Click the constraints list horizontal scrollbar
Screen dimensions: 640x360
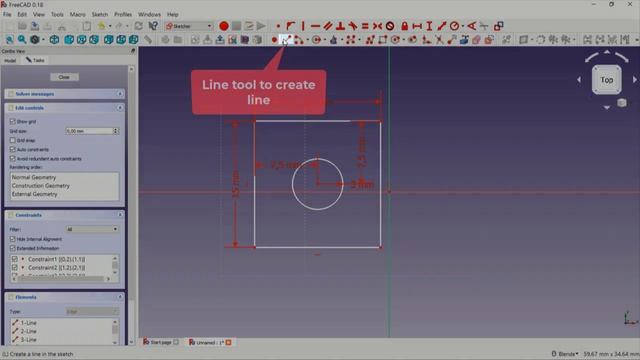[61, 279]
